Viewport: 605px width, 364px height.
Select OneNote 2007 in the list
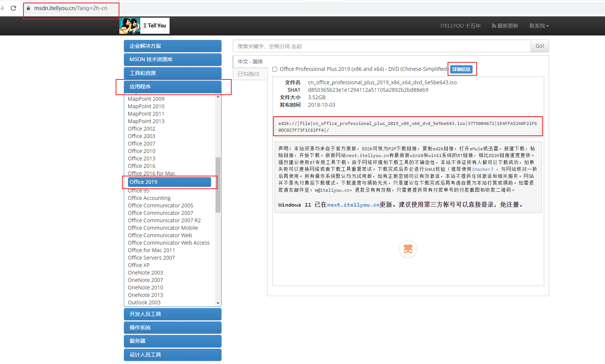pyautogui.click(x=145, y=280)
